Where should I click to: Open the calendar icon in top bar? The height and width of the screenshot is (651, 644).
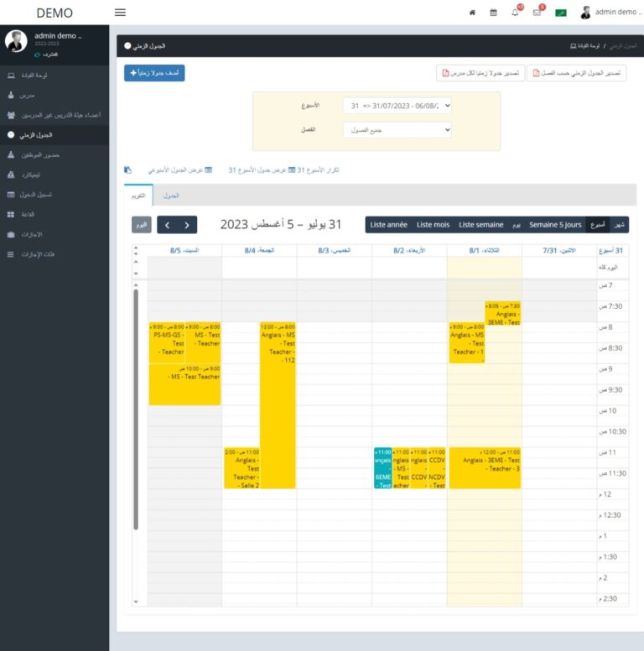[493, 13]
